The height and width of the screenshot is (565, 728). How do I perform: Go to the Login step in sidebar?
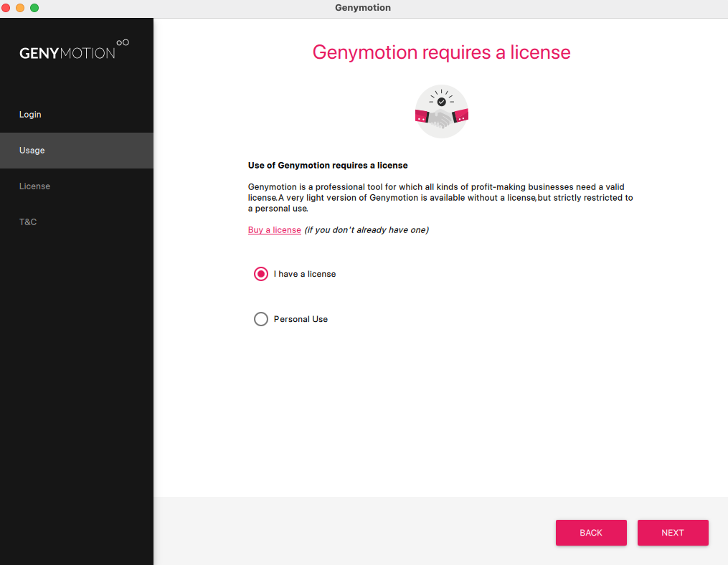(x=30, y=115)
